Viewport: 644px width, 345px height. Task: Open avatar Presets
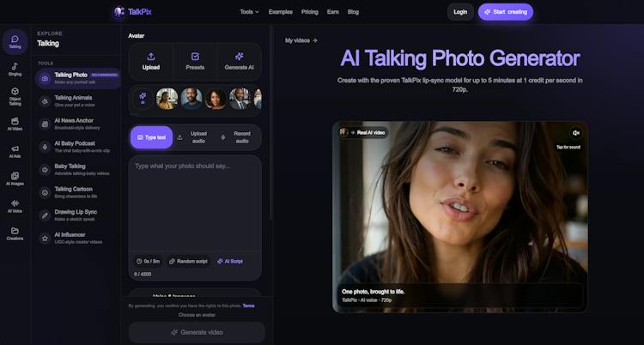[x=195, y=62]
